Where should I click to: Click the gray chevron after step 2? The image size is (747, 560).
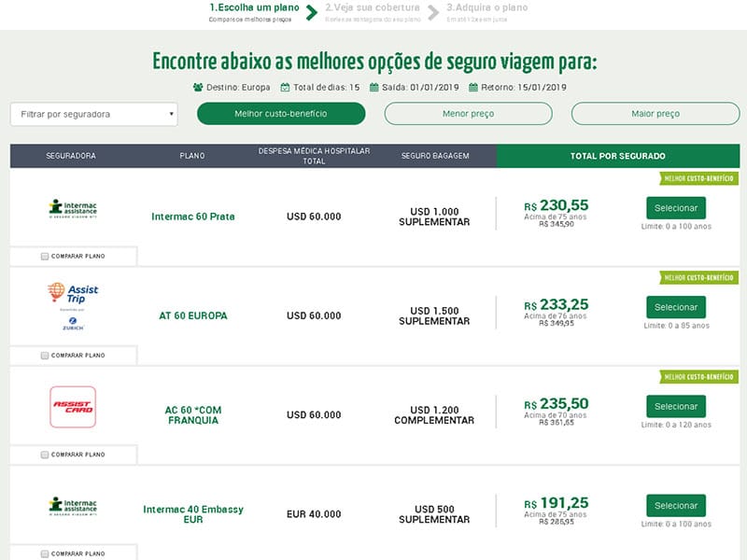tap(433, 12)
